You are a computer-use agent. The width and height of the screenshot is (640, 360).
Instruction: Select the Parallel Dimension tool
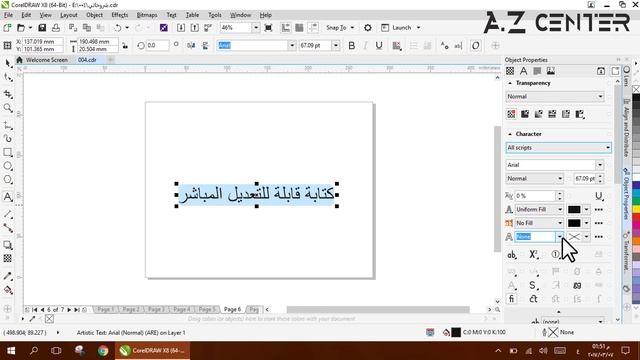[x=8, y=214]
